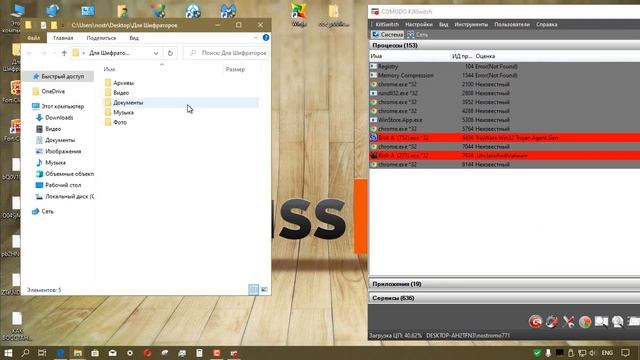Viewport: 640px width, 360px height.
Task: Open the Windows Start menu
Action: [x=8, y=353]
